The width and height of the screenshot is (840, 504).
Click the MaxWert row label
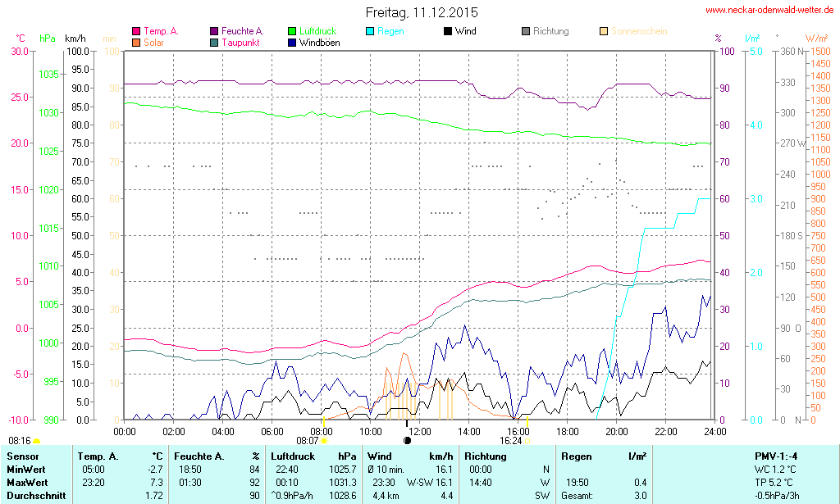(x=27, y=483)
